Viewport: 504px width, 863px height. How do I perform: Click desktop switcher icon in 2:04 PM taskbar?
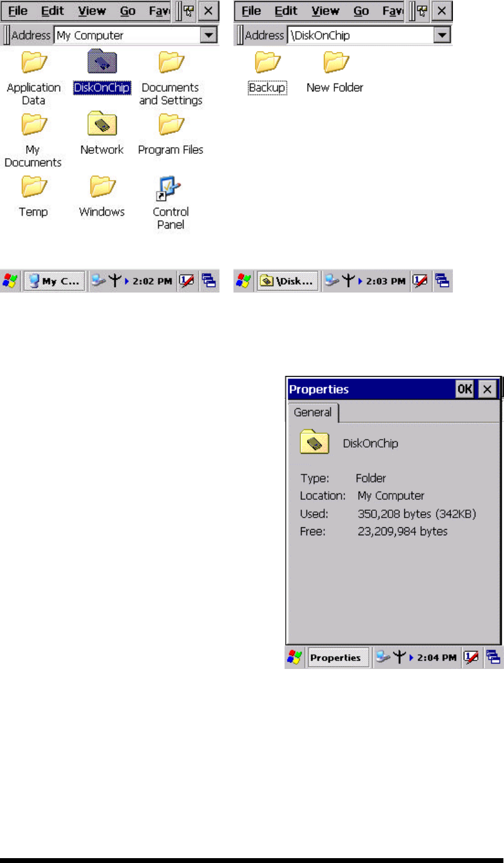click(493, 657)
